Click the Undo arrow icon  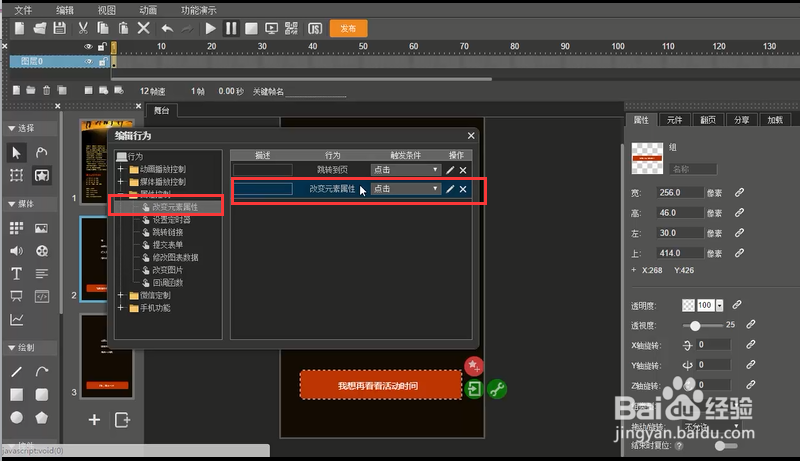click(x=167, y=29)
